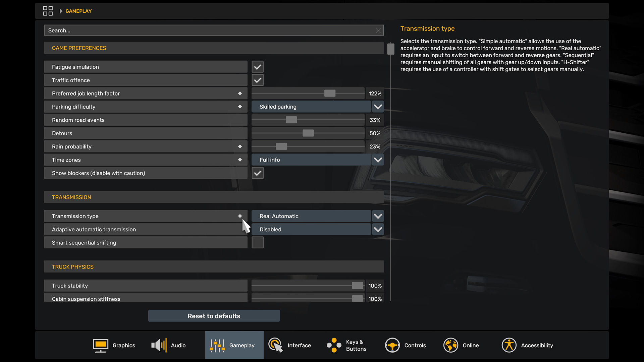Disable Fatigue simulation checkbox
This screenshot has height=362, width=644.
point(258,67)
